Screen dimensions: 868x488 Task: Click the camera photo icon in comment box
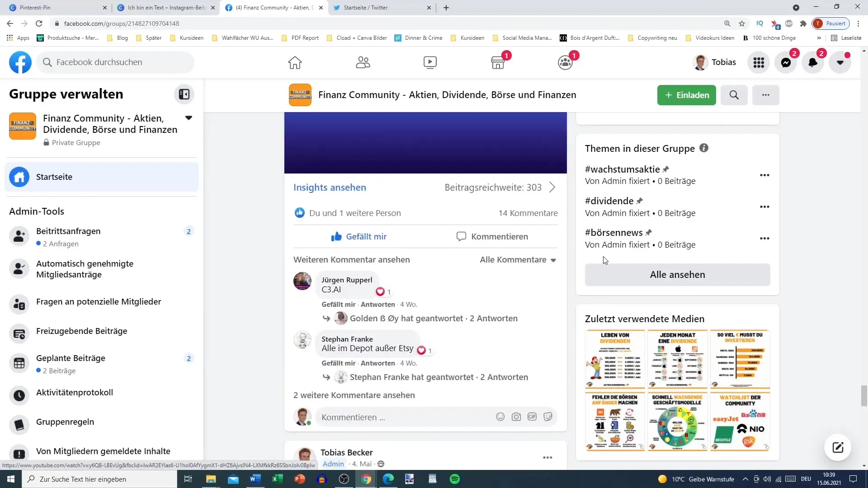(516, 417)
